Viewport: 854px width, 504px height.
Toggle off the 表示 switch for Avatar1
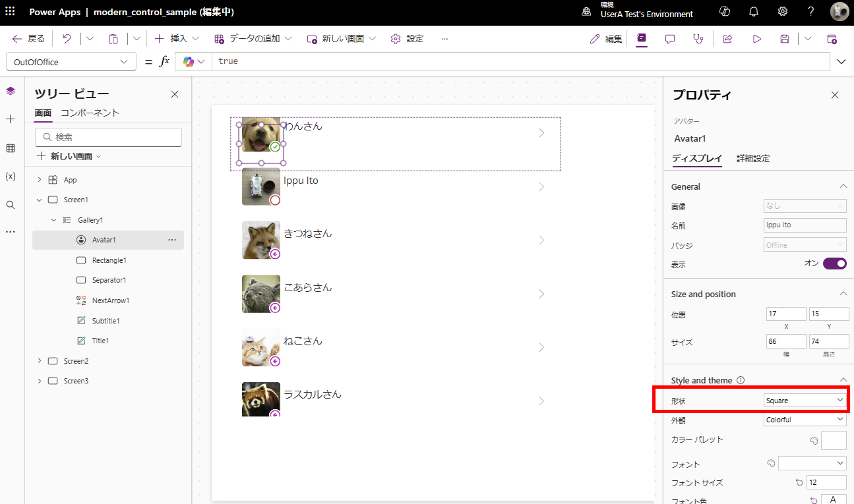(x=834, y=263)
